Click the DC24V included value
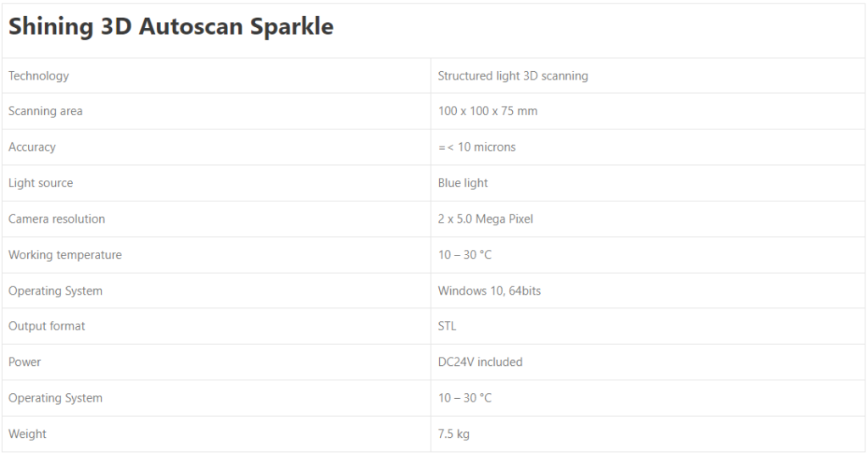This screenshot has width=868, height=454. (x=480, y=363)
